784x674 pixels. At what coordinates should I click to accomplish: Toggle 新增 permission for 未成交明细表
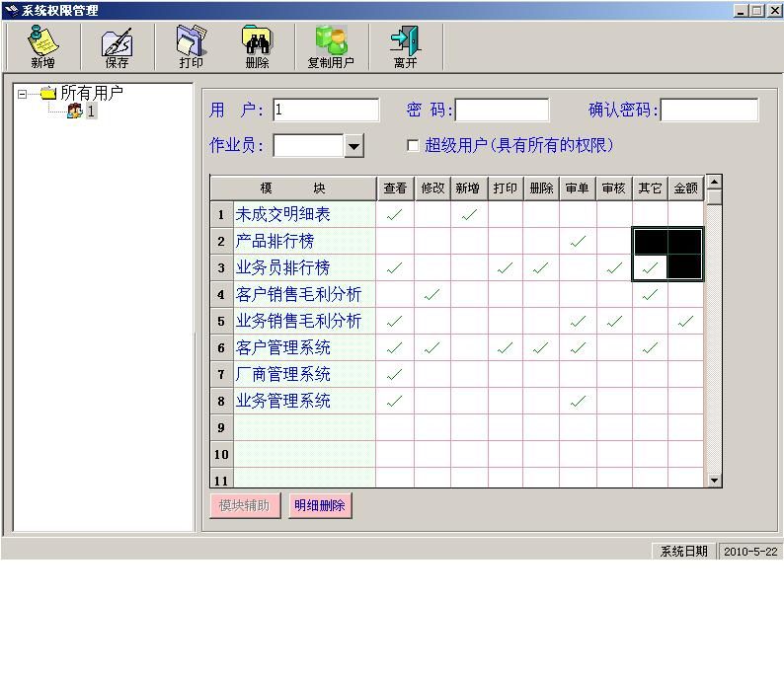coord(469,215)
